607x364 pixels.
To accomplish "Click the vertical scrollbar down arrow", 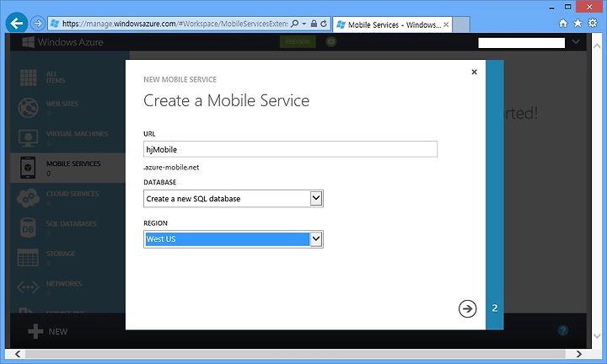I will point(597,335).
